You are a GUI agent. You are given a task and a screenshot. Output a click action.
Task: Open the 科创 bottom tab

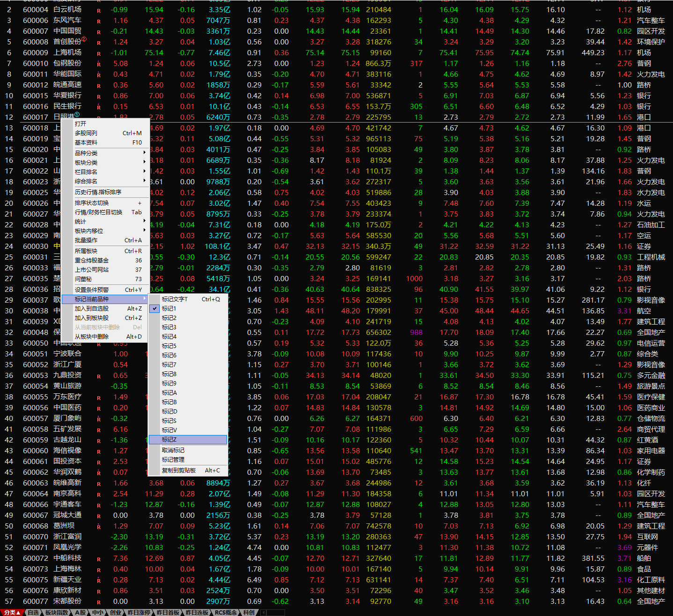[249, 612]
